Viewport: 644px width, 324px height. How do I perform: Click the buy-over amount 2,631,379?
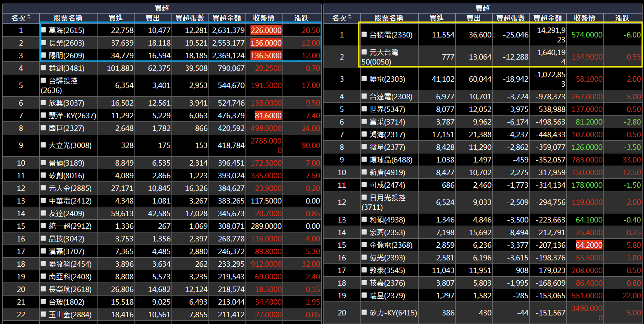(x=228, y=30)
